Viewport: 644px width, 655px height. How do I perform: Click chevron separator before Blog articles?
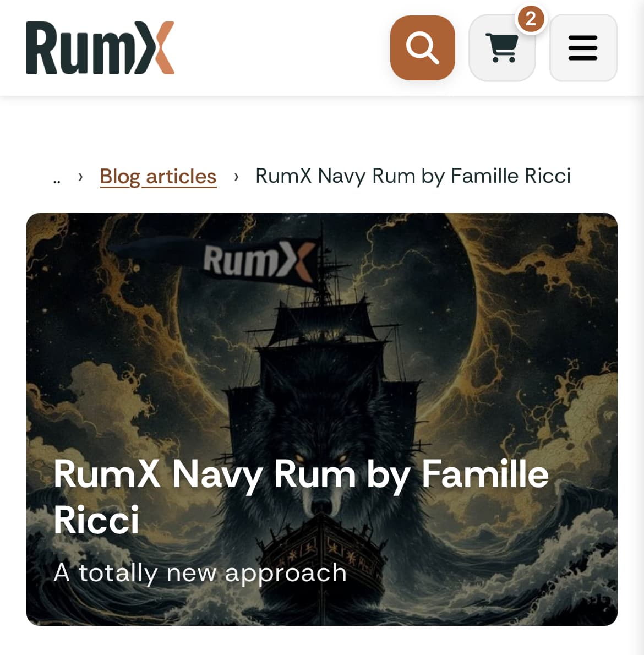[x=80, y=177]
